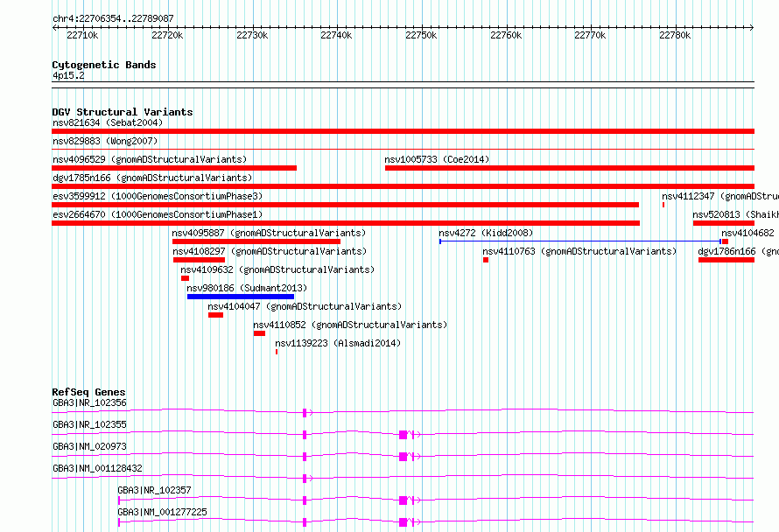Click the nsv1005733 (Coe2014) variant label

point(437,159)
